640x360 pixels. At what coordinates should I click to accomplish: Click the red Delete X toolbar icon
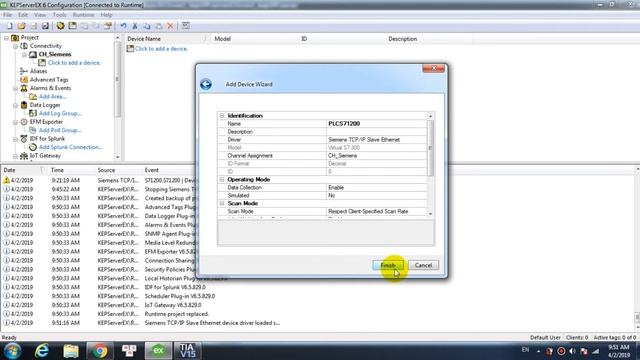[171, 26]
